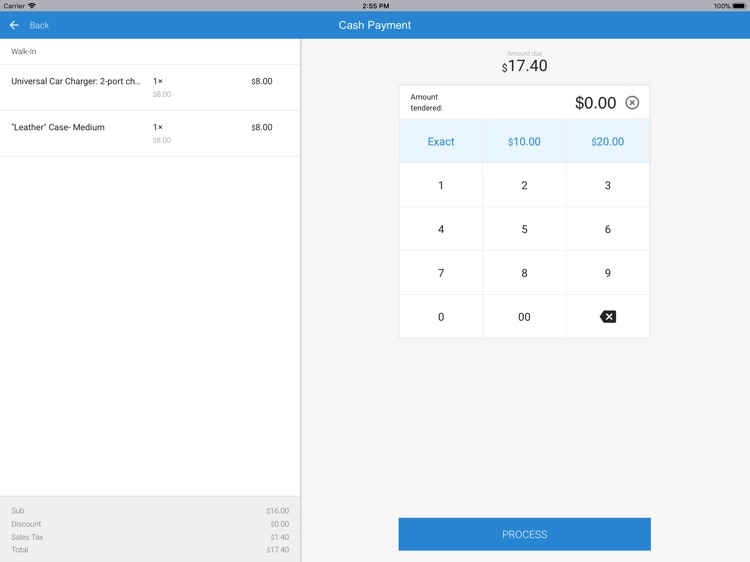Tap keypad digit 7
The width and height of the screenshot is (750, 562).
[x=441, y=273]
